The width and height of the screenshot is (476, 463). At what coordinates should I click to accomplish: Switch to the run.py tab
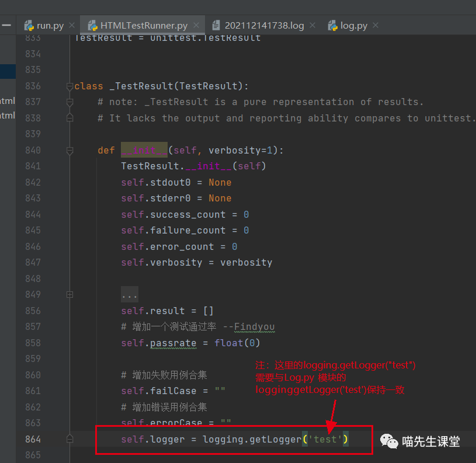[x=50, y=26]
